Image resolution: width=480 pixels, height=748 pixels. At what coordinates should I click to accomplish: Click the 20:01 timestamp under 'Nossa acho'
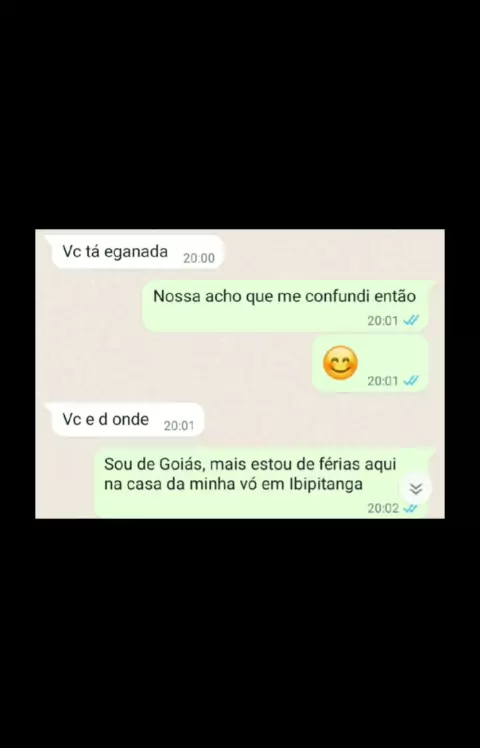point(383,321)
